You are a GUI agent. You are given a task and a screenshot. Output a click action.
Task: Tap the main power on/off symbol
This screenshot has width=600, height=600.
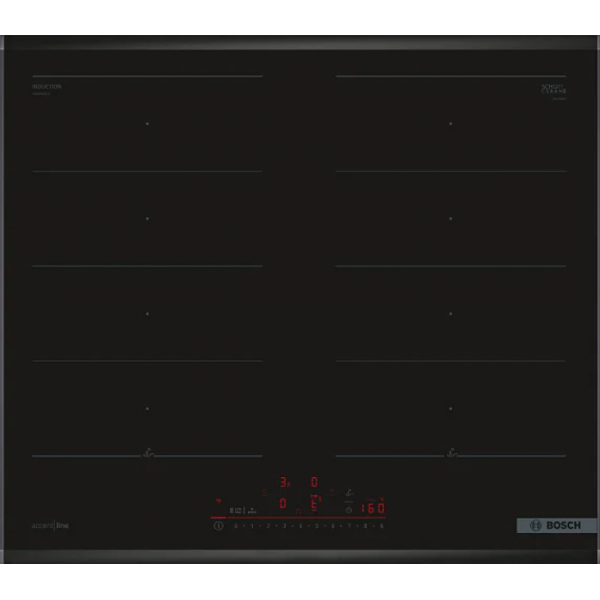click(218, 526)
